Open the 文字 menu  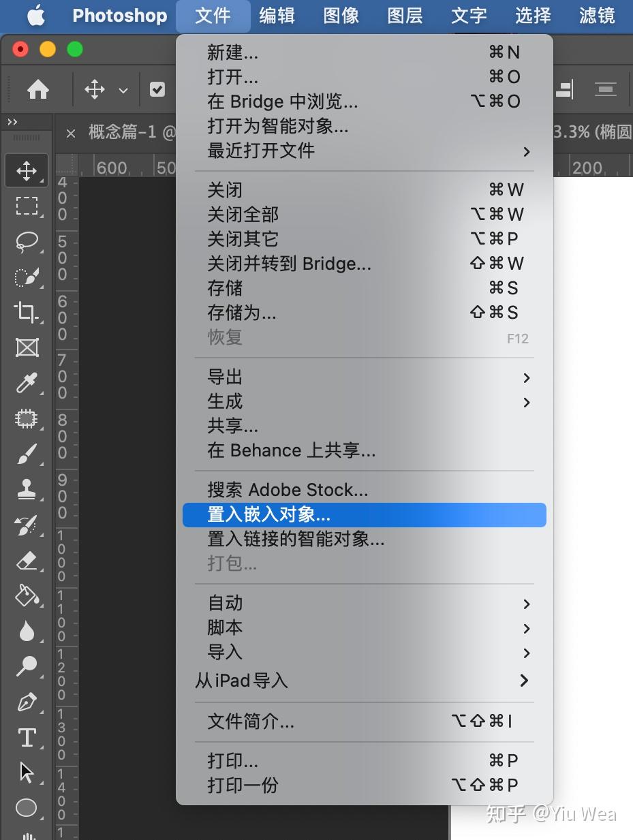(469, 16)
